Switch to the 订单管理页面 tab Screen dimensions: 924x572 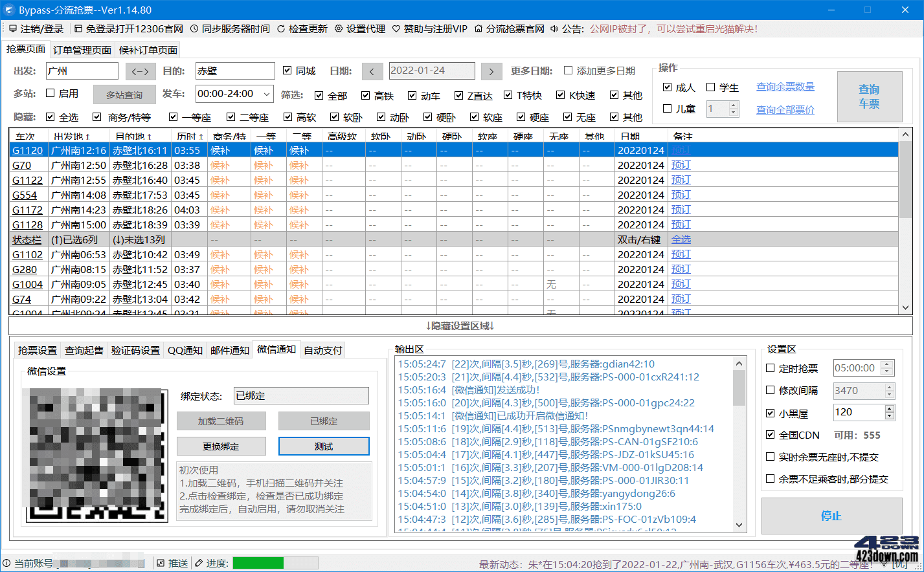point(83,49)
